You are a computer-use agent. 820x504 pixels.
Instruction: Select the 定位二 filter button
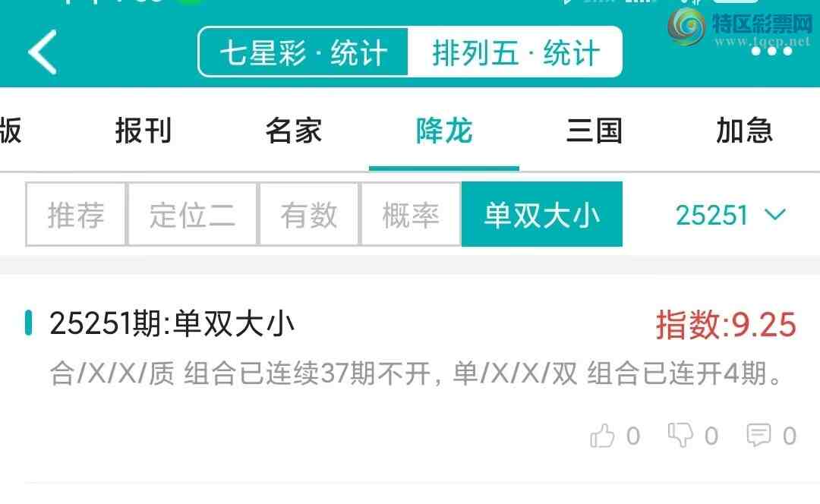[x=192, y=214]
